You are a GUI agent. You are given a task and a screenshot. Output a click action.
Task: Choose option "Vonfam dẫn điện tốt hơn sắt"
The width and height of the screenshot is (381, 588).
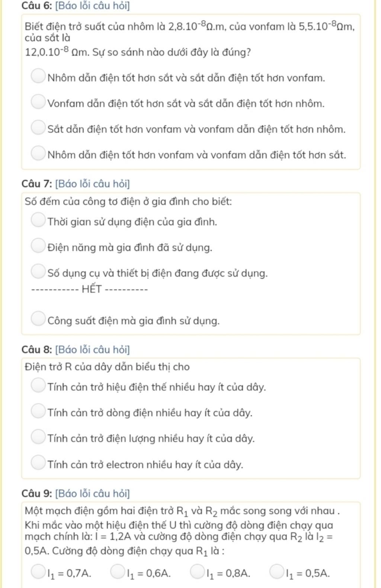coord(38,101)
